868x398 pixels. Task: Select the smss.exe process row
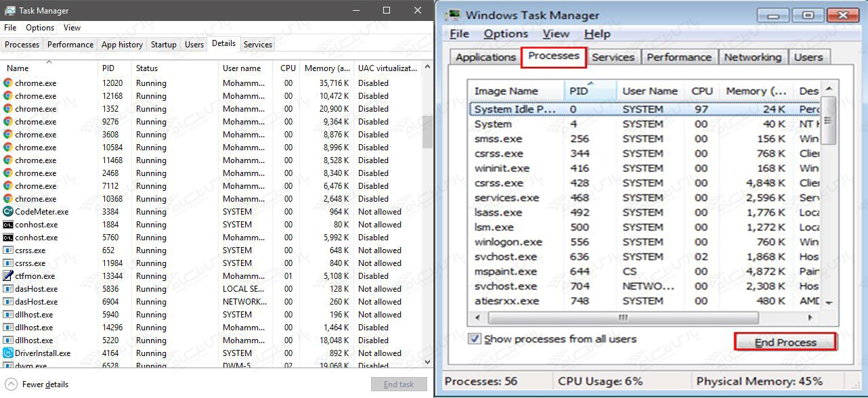(645, 139)
